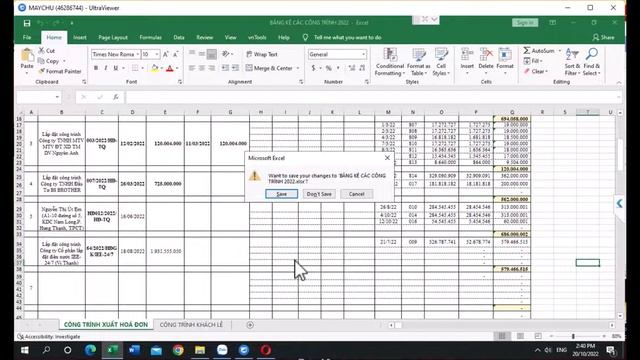The image size is (640, 360).
Task: Click the Name Box field
Action: [38, 97]
